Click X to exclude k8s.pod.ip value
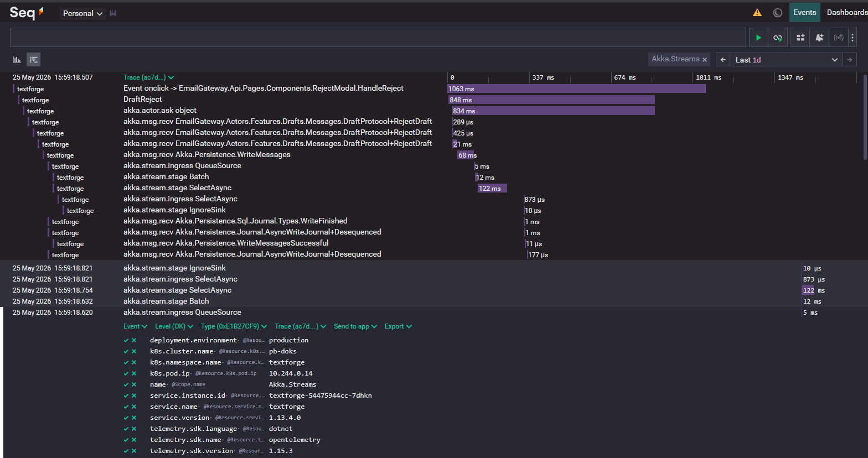Image resolution: width=868 pixels, height=458 pixels. 134,373
